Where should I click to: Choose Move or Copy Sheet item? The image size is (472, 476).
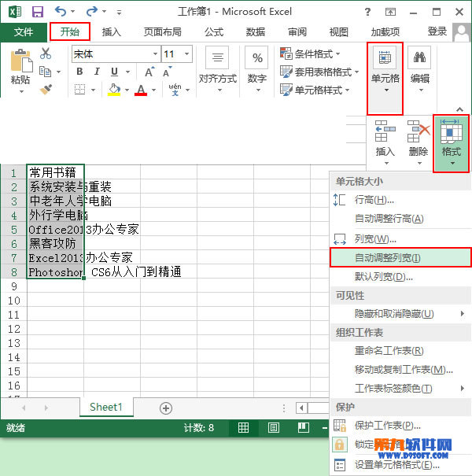pos(400,370)
